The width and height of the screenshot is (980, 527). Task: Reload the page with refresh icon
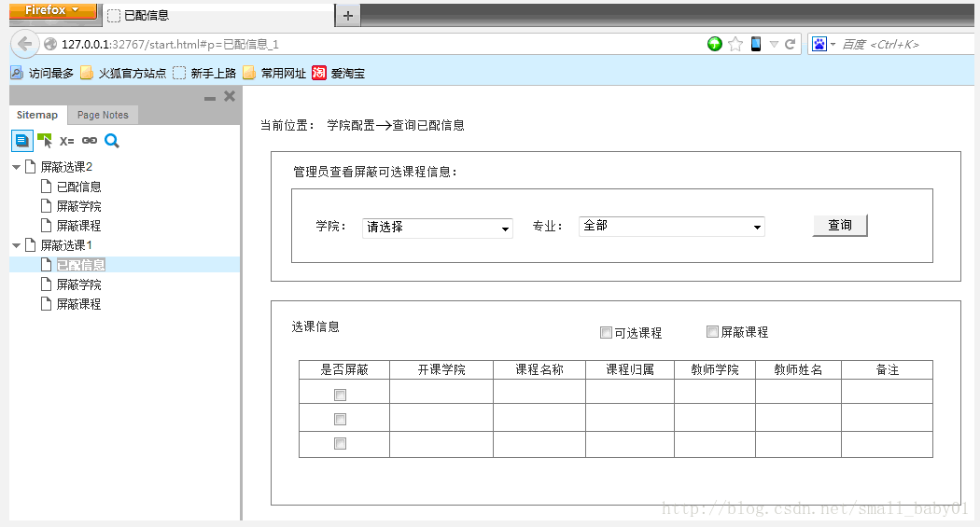(x=790, y=44)
